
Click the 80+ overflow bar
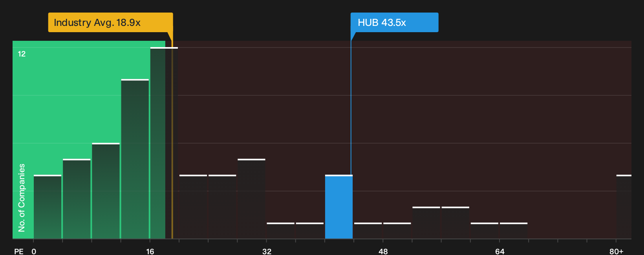point(624,207)
